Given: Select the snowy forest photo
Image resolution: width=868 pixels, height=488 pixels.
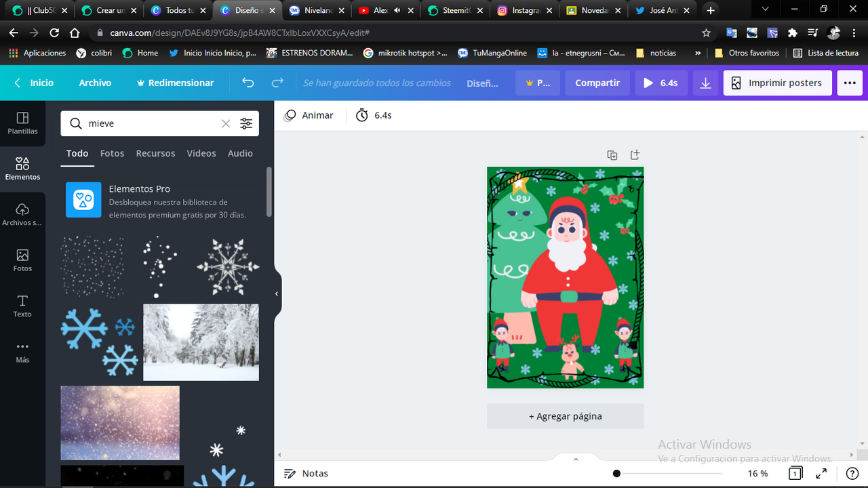Looking at the screenshot, I should point(201,342).
